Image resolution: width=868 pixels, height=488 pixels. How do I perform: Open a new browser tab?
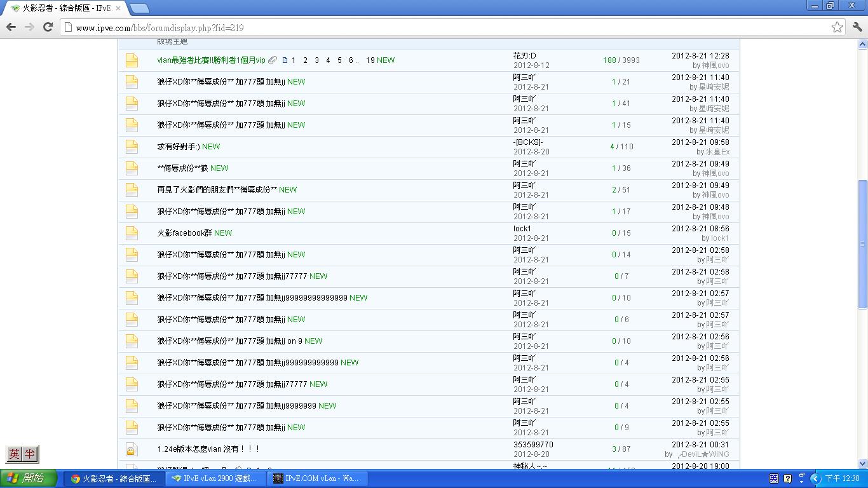[x=139, y=8]
